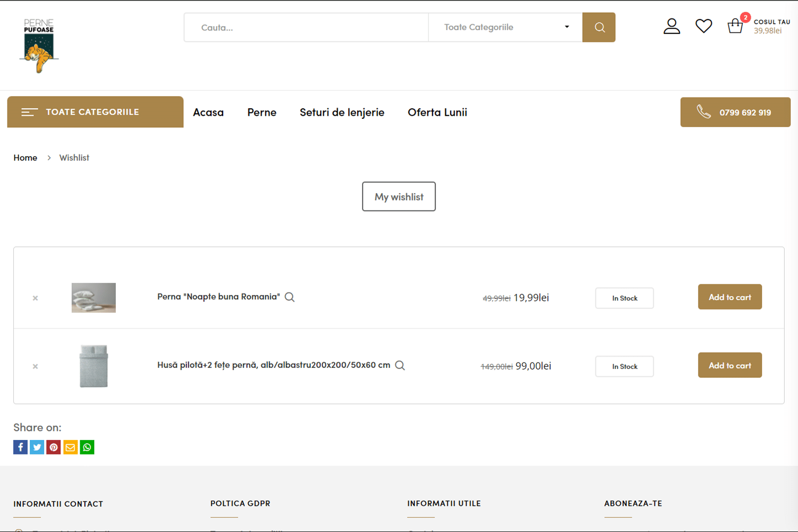The image size is (798, 532).
Task: Open the shopping cart basket icon
Action: (735, 26)
